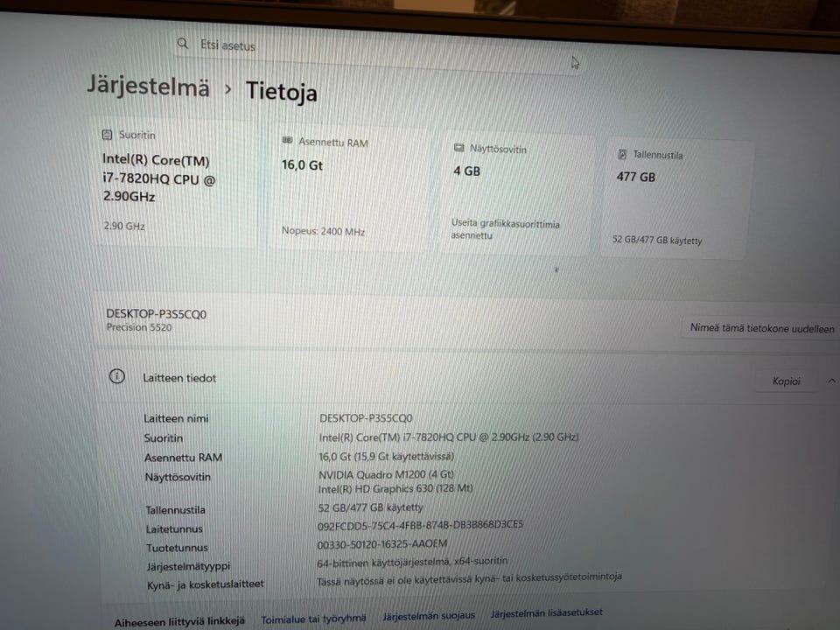This screenshot has width=840, height=630.
Task: Click Nimeä tämä tietokone uudelleen button
Action: tap(761, 328)
